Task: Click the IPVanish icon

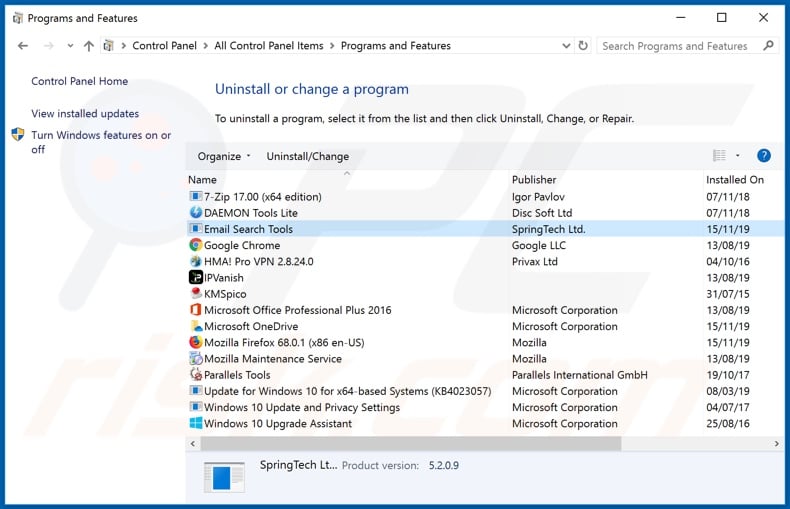Action: tap(195, 277)
